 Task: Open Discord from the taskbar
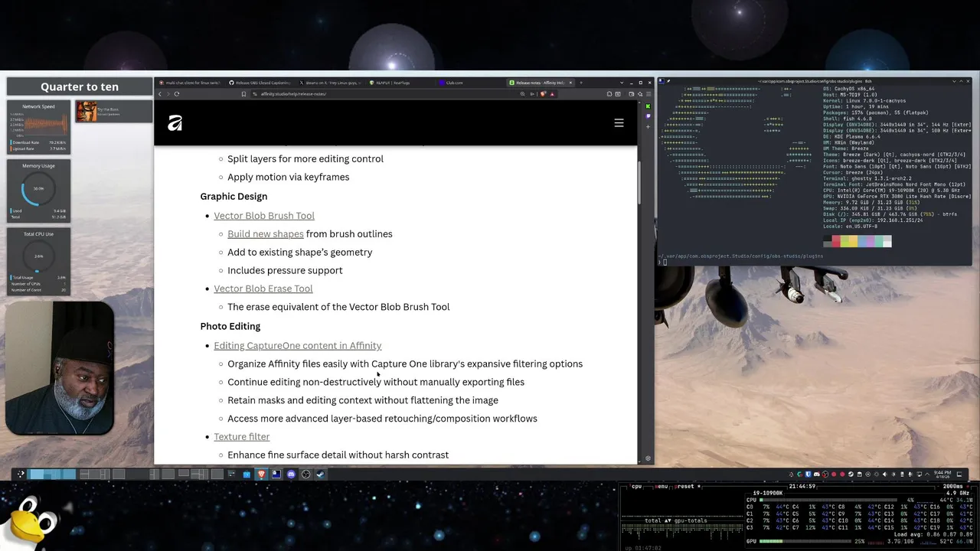click(291, 474)
